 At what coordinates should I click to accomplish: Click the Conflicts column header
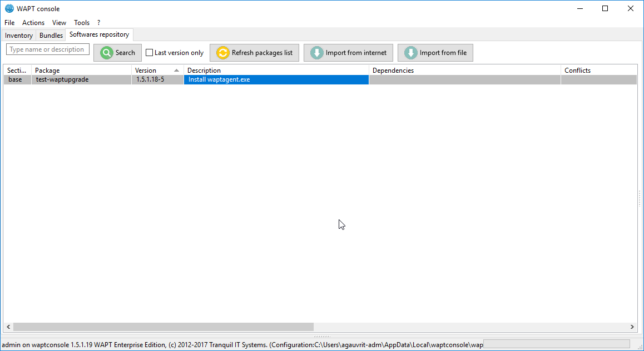tap(599, 71)
